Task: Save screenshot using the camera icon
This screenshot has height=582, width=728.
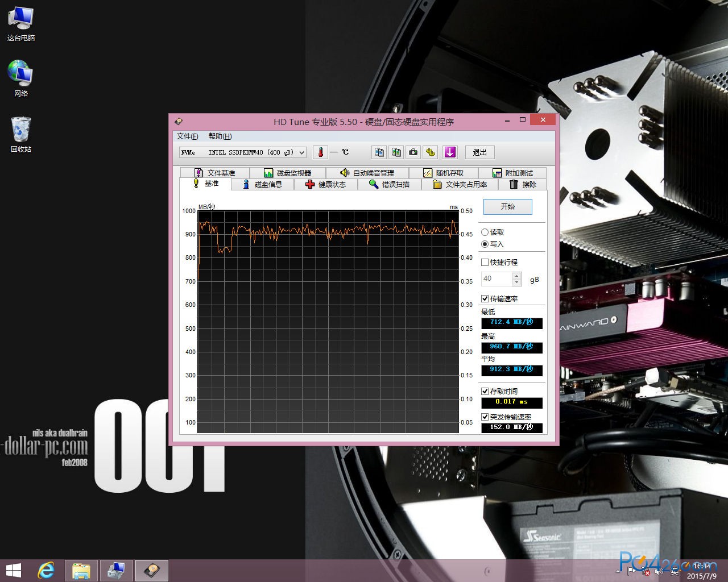Action: 413,152
